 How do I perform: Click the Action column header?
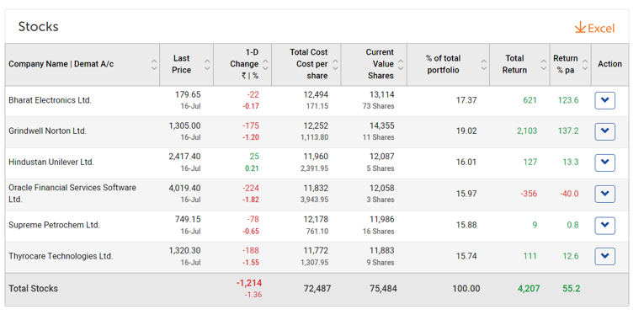click(609, 64)
